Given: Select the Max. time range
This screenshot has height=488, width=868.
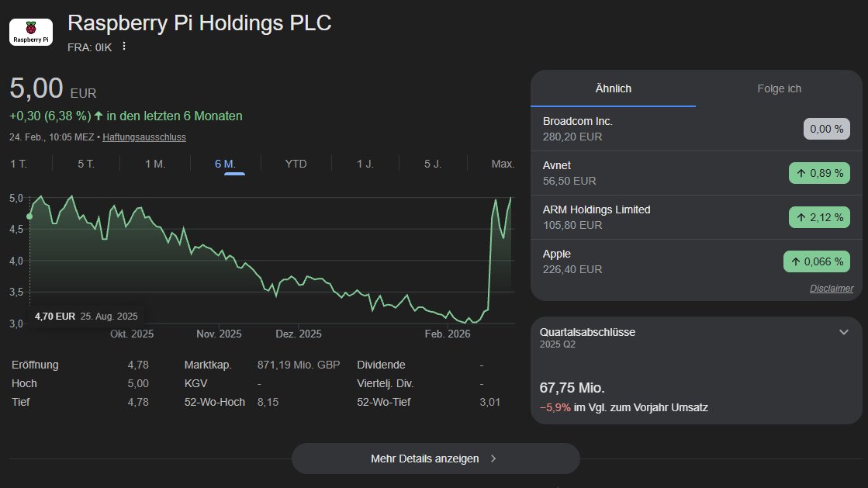Looking at the screenshot, I should tap(503, 164).
